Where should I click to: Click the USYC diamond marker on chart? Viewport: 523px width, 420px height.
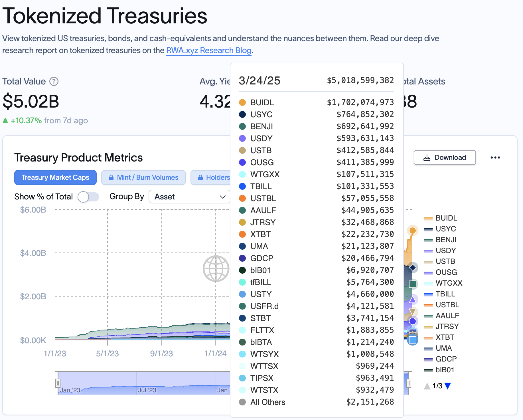click(x=412, y=268)
